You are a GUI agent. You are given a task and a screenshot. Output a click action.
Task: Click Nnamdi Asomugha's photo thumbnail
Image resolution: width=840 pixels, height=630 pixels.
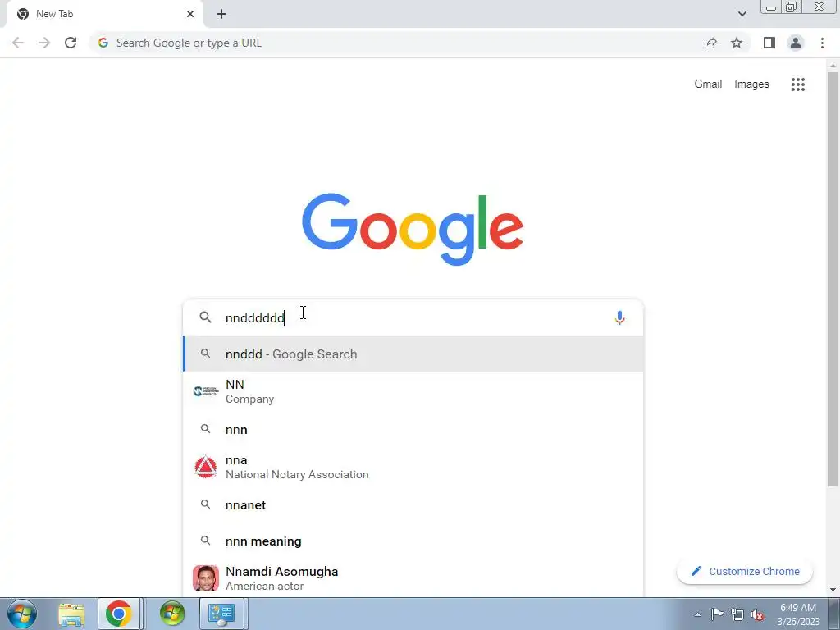click(x=206, y=578)
